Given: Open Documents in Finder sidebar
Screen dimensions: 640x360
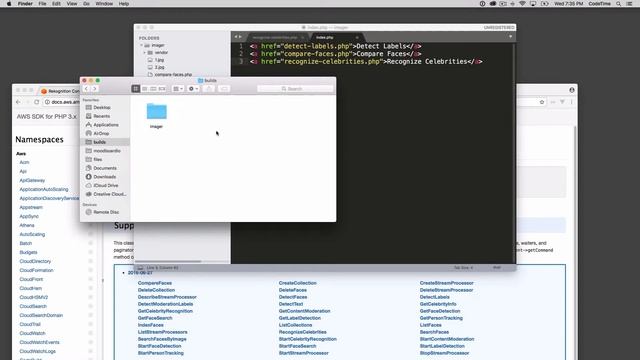Looking at the screenshot, I should coord(105,168).
